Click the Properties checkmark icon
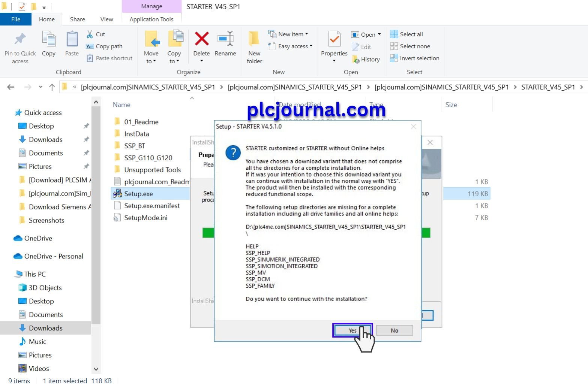Viewport: 588px width, 387px height. pyautogui.click(x=334, y=39)
